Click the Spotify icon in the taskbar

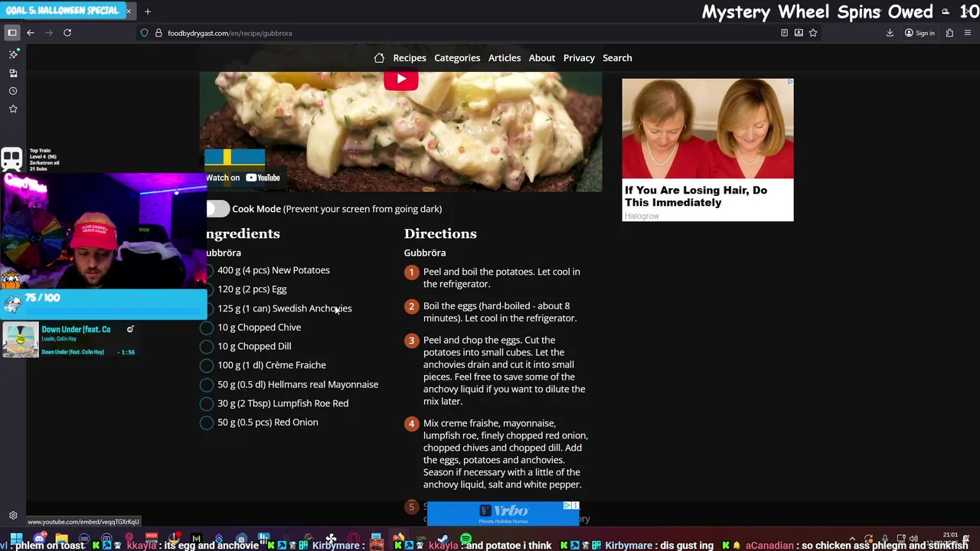(465, 540)
